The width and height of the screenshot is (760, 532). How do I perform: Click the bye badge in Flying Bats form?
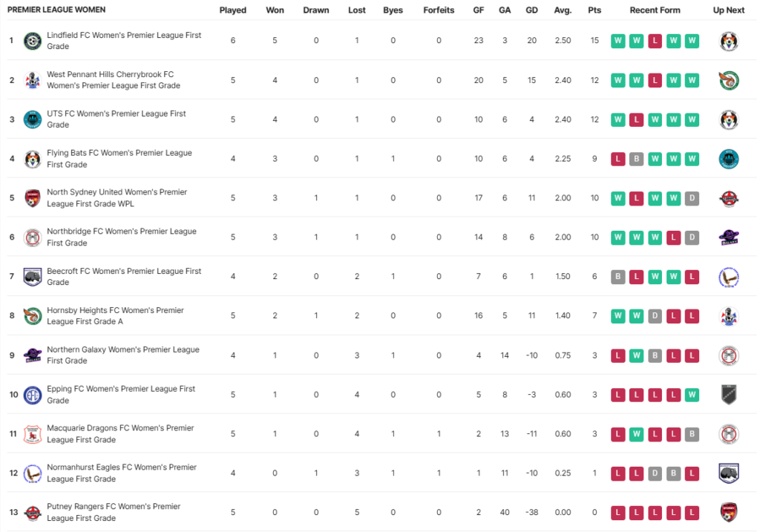tap(636, 159)
